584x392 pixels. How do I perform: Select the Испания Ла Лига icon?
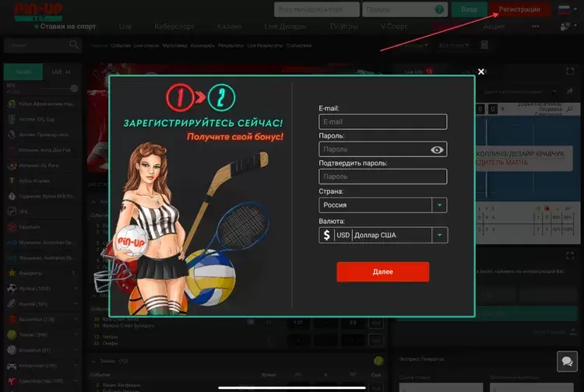12,166
